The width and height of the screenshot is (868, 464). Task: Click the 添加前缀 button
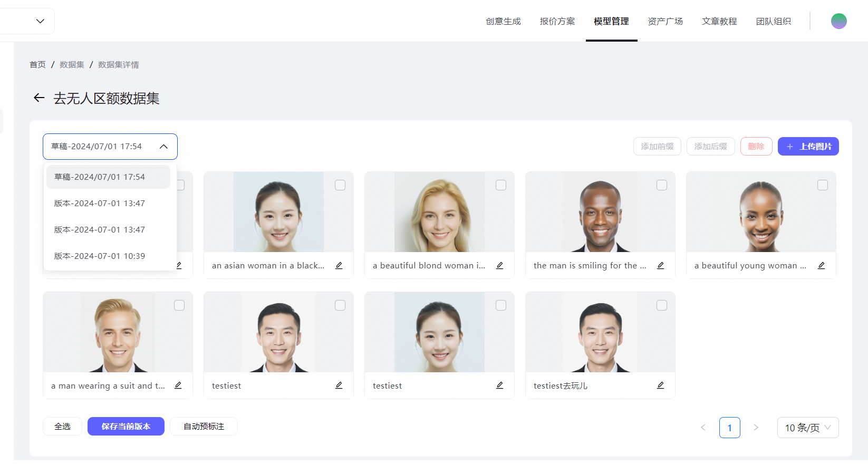[x=657, y=147]
